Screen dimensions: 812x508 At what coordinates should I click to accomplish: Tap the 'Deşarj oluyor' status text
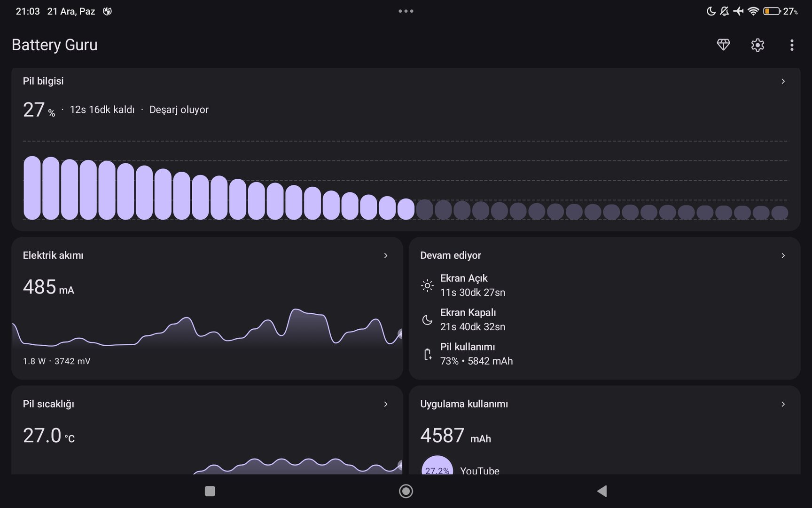[179, 110]
